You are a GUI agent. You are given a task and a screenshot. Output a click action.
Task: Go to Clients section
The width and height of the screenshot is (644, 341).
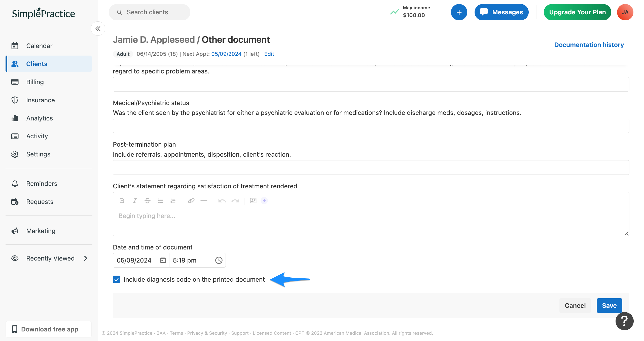click(x=49, y=64)
